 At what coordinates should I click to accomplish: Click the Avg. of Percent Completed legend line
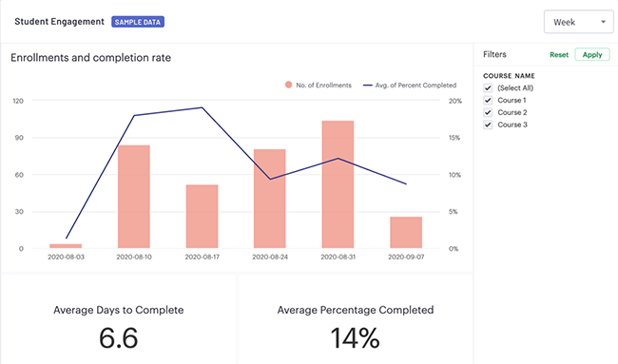point(367,86)
